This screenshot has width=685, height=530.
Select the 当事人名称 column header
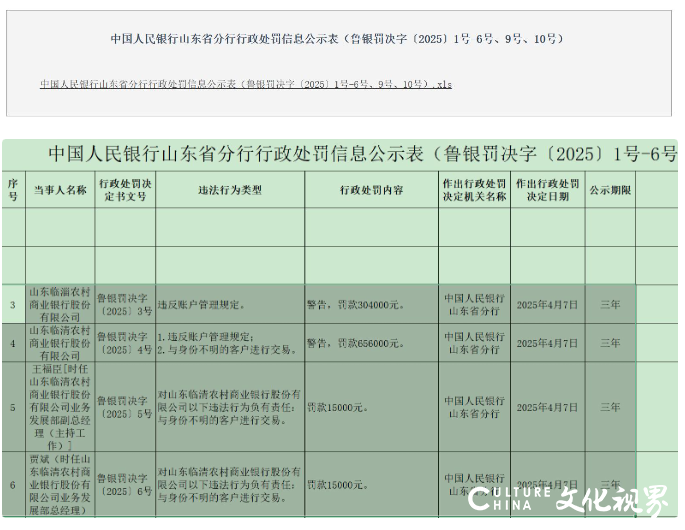(60, 190)
